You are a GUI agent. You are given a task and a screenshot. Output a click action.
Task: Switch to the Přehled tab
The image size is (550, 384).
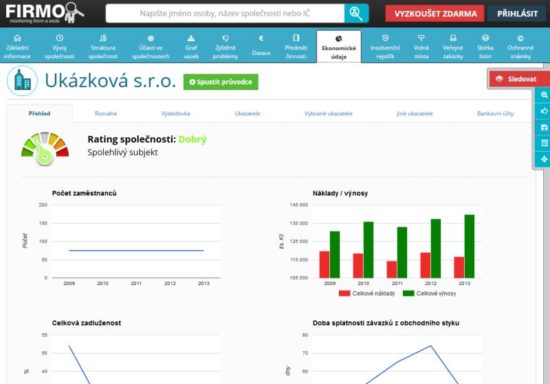click(x=39, y=114)
